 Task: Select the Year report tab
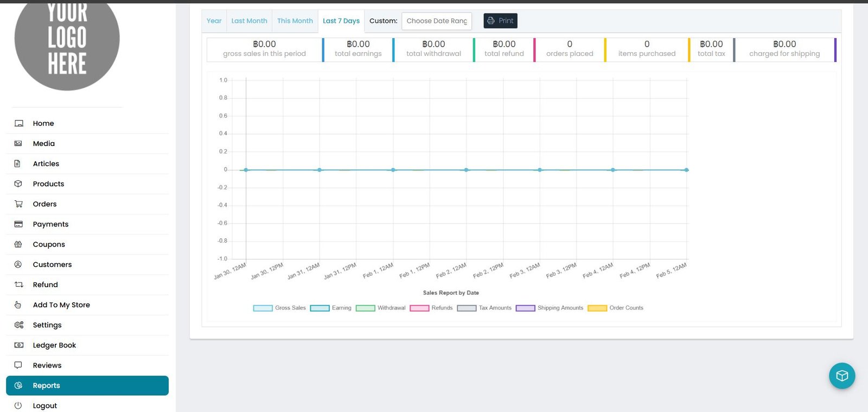[214, 21]
